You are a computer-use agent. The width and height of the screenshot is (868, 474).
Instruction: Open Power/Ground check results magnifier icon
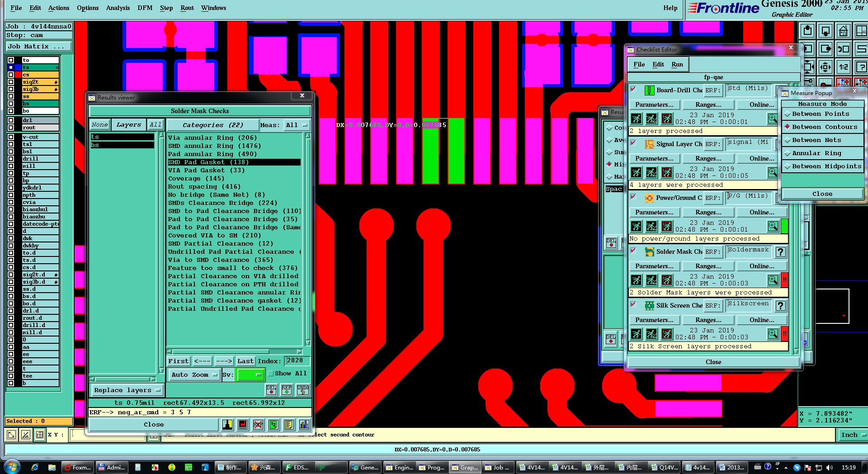point(773,226)
